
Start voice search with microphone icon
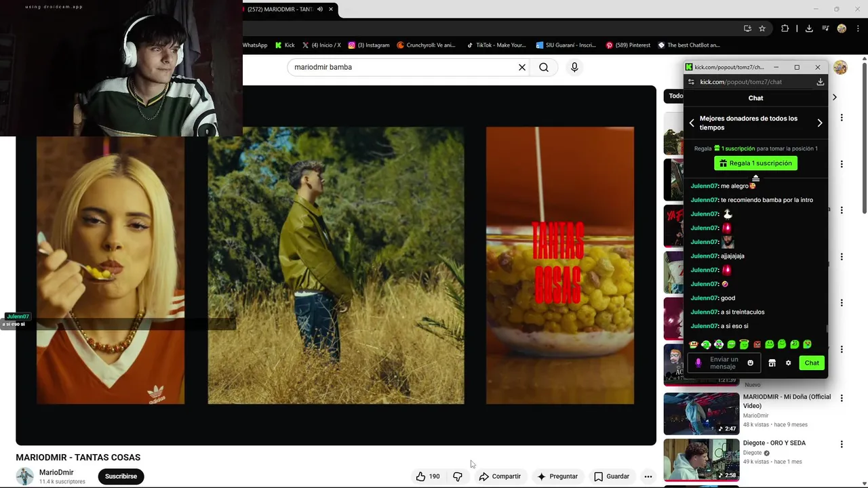point(574,67)
